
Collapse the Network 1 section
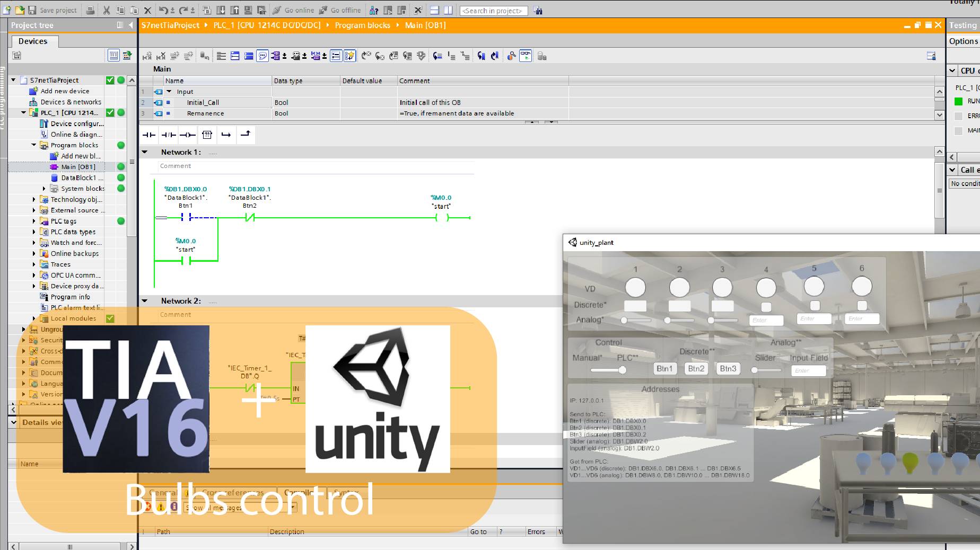click(x=144, y=152)
